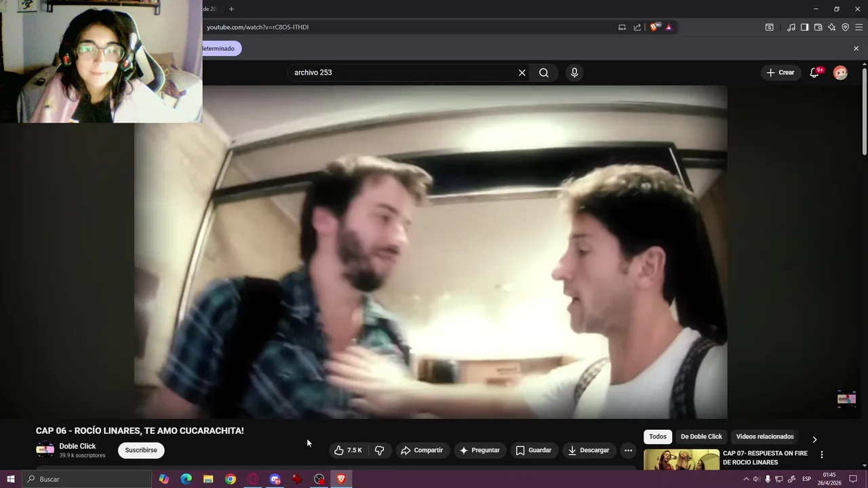The image size is (868, 488).
Task: Click the Crear button
Action: 780,73
